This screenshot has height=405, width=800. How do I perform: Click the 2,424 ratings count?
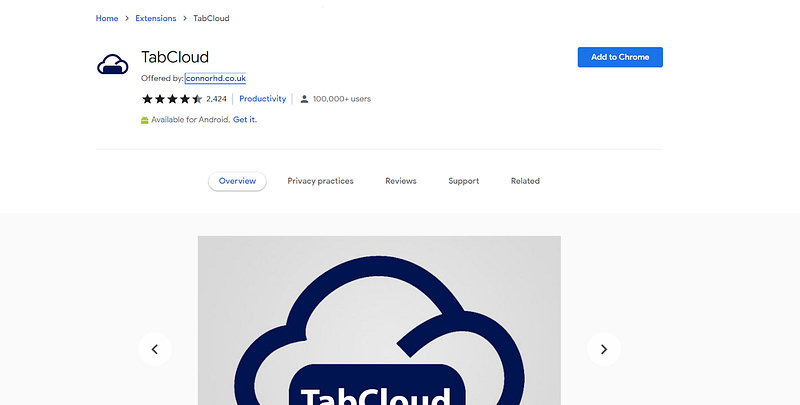click(x=216, y=99)
